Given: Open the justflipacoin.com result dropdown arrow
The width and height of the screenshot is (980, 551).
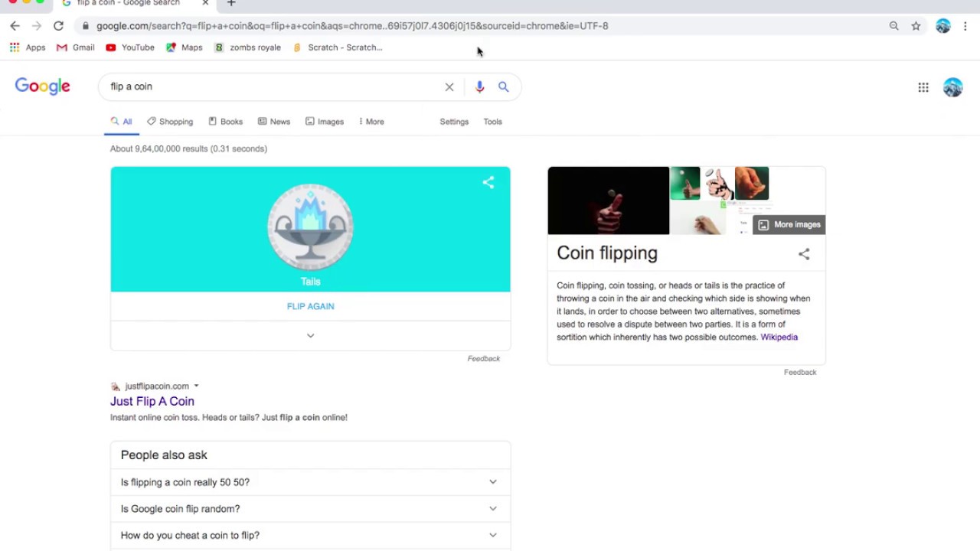Looking at the screenshot, I should point(196,386).
